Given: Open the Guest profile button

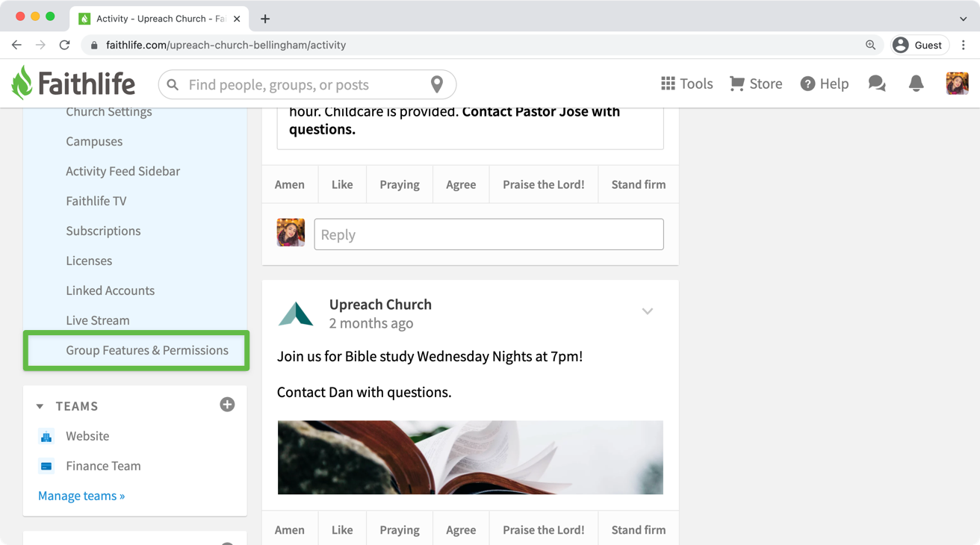Looking at the screenshot, I should (919, 45).
